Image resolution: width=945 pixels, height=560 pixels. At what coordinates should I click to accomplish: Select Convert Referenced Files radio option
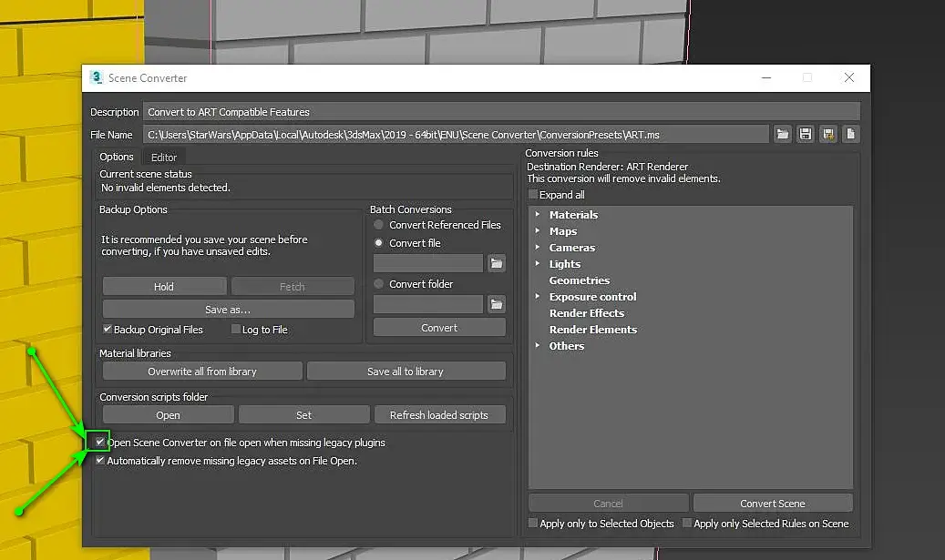(x=378, y=225)
